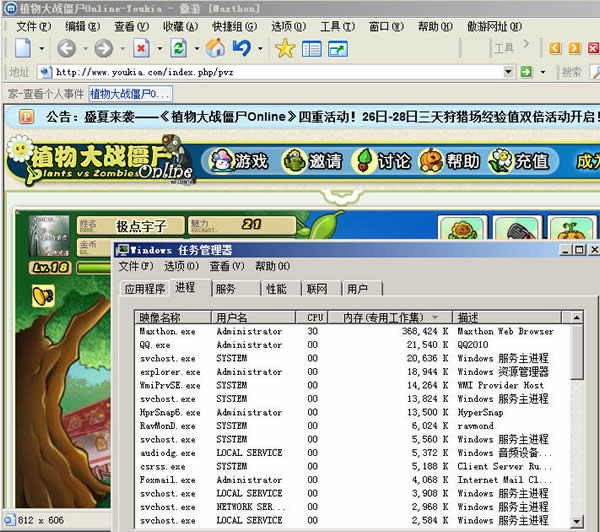Click the New page icon in Maxthon toolbar
Image resolution: width=600 pixels, height=532 pixels.
coord(23,48)
